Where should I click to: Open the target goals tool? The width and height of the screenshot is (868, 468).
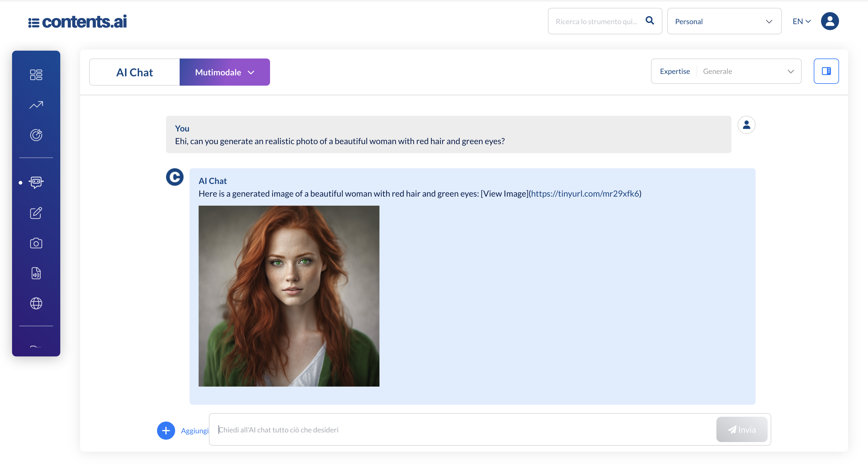(x=36, y=134)
